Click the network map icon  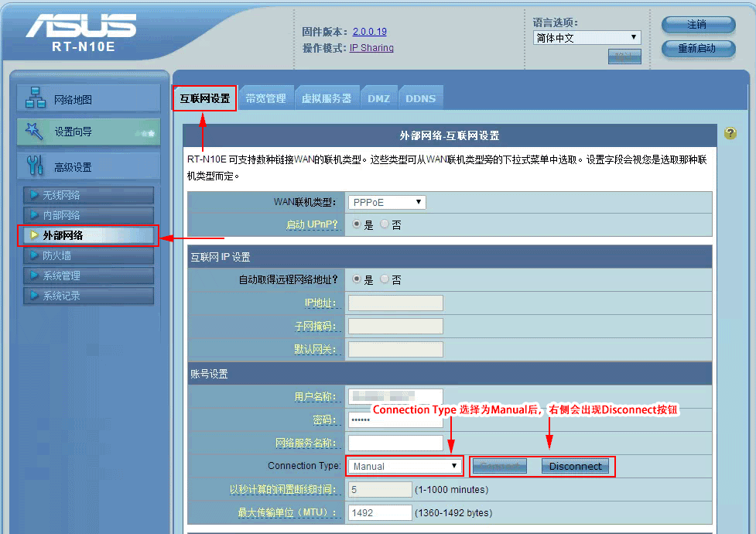36,98
